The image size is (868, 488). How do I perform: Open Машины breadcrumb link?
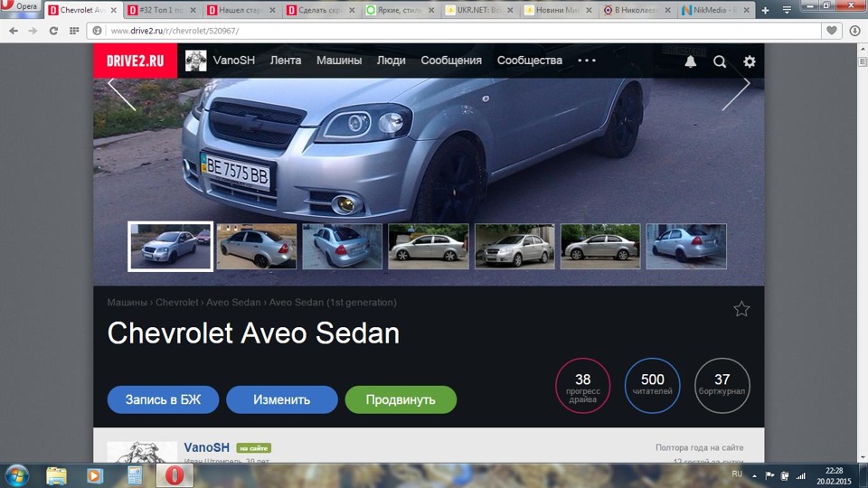click(x=127, y=302)
